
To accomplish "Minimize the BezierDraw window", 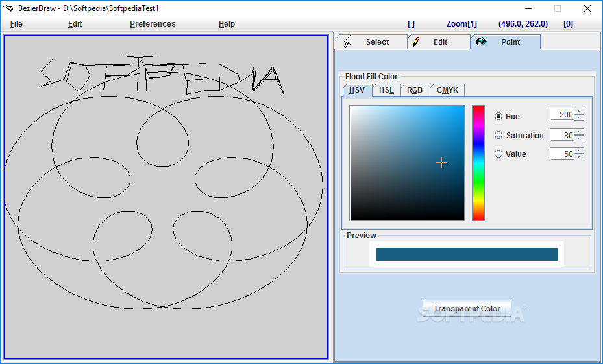I will click(528, 8).
